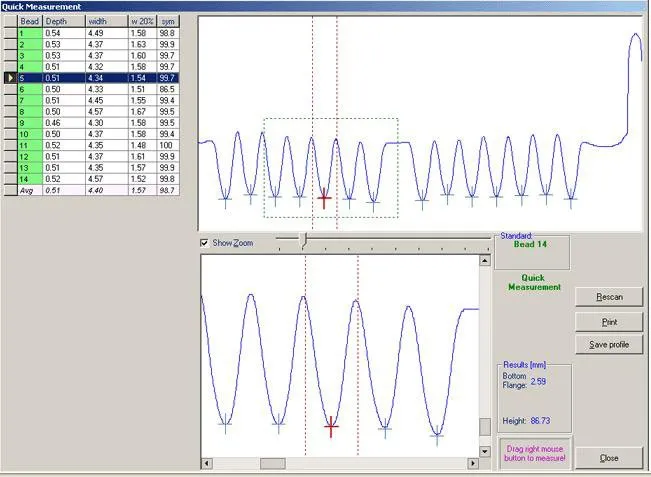
Task: Select bead row 12
Action: [91, 157]
